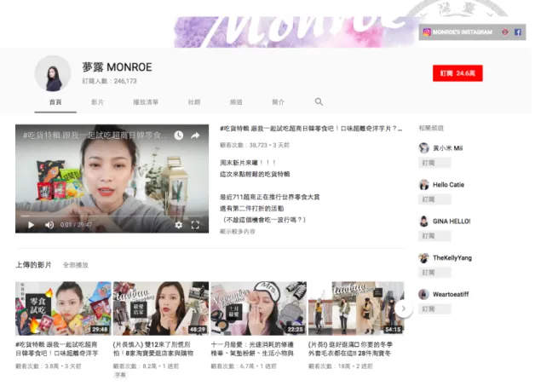Open the Weartoeatiff channel name
The height and width of the screenshot is (392, 535).
pyautogui.click(x=451, y=294)
